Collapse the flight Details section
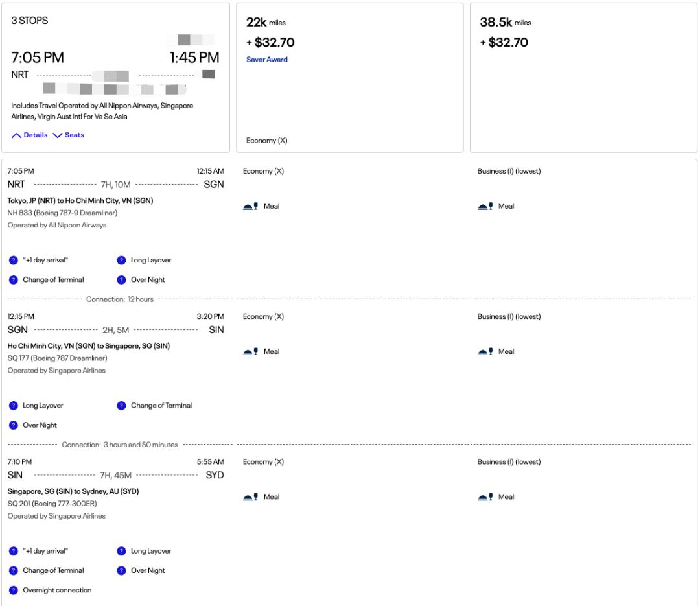 [x=30, y=135]
